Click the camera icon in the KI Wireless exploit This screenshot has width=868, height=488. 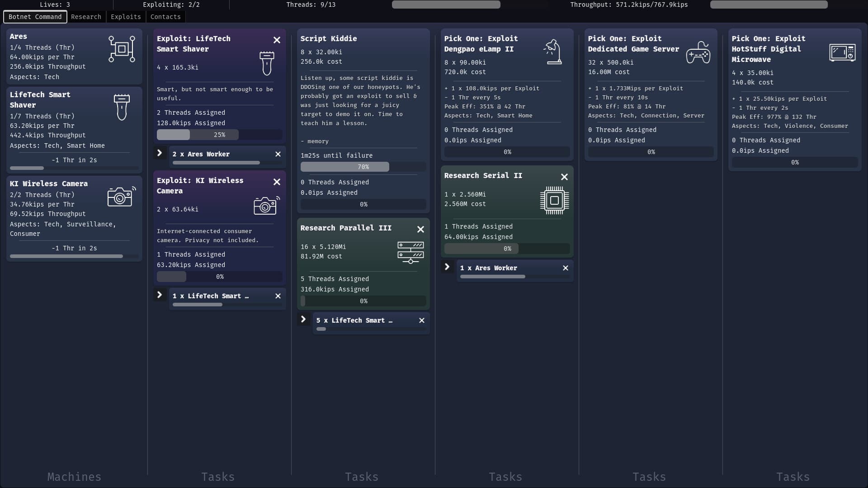[266, 206]
